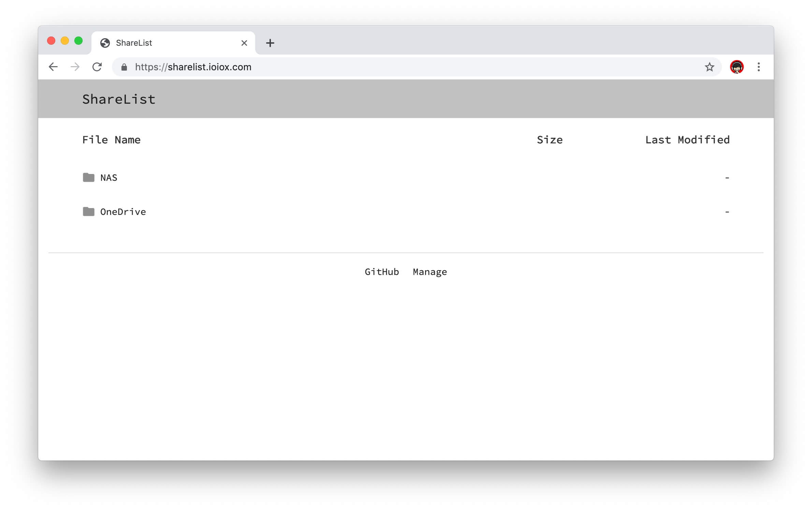Viewport: 812px width, 511px height.
Task: Click the NAS folder icon
Action: pos(89,177)
